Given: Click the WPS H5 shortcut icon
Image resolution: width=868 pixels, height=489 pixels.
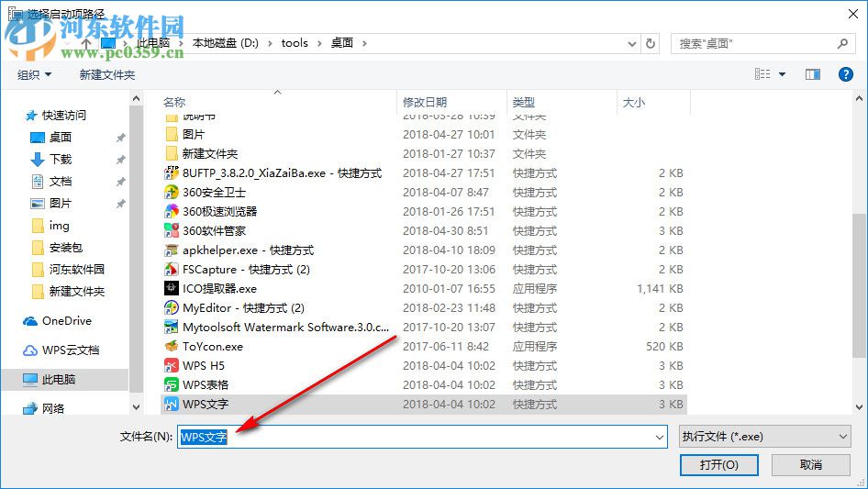Looking at the screenshot, I should tap(172, 365).
